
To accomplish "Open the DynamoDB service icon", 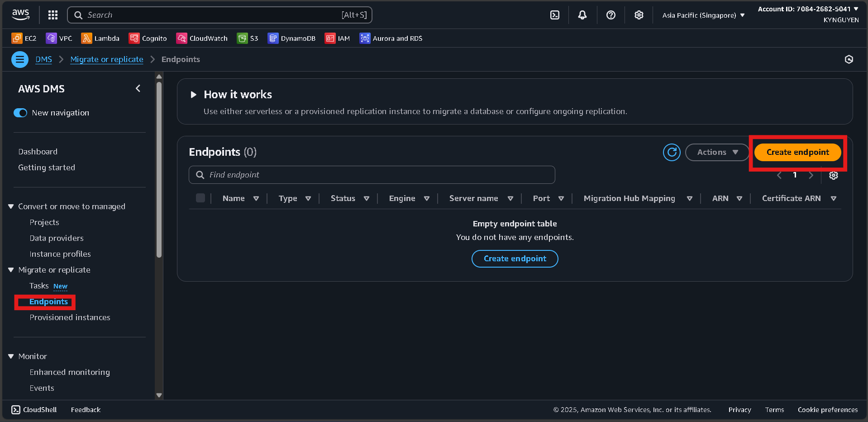I will [x=291, y=38].
